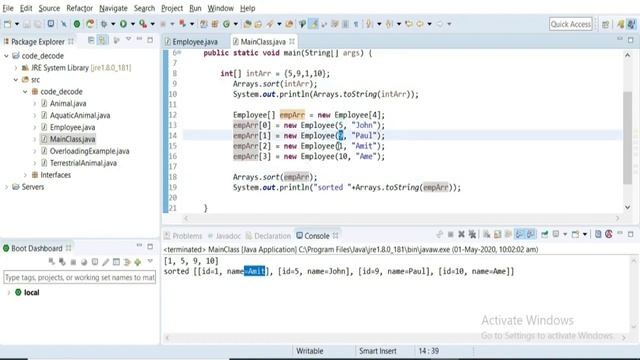Toggle Show Console When Standard Error Changes
The image size is (640, 360).
pyautogui.click(x=531, y=234)
